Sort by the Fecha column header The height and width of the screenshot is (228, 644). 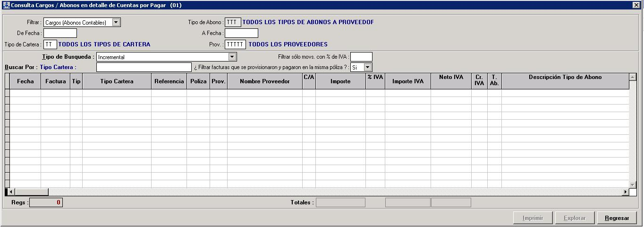coord(25,81)
